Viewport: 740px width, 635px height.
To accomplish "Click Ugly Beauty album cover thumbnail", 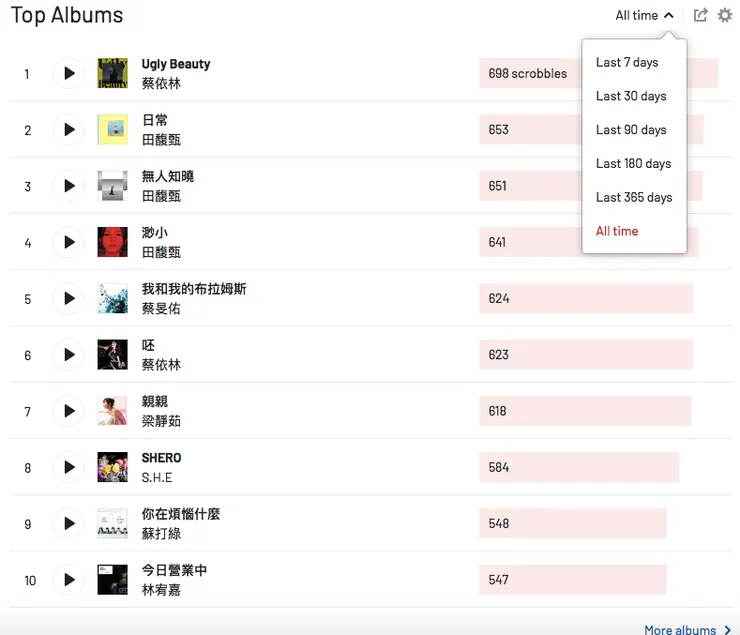I will click(x=112, y=73).
